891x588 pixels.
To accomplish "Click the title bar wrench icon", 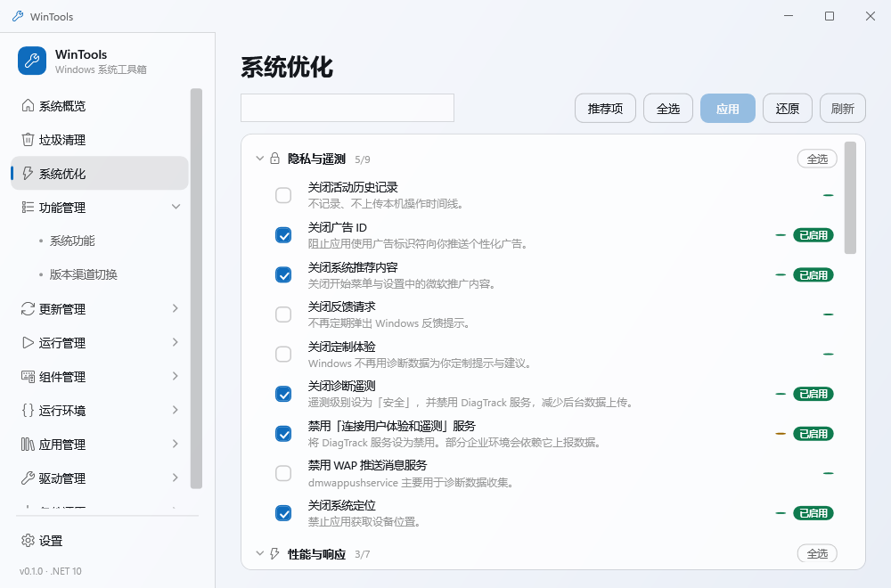I will pyautogui.click(x=18, y=16).
